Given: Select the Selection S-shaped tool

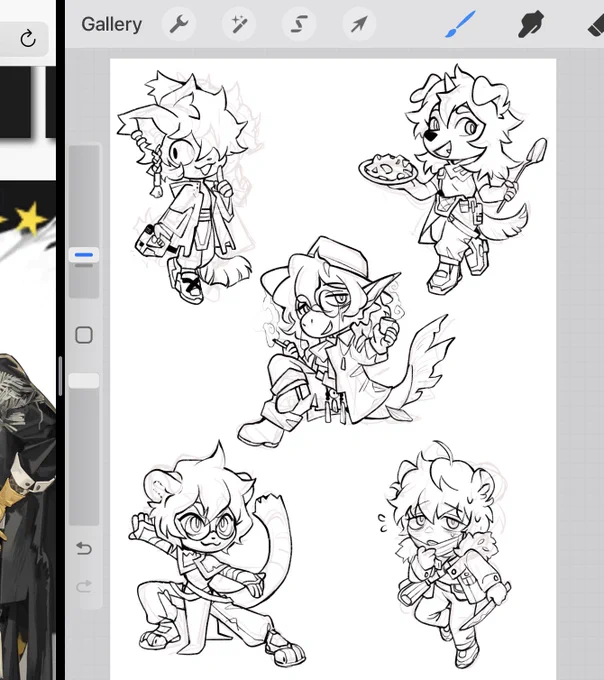Looking at the screenshot, I should [299, 24].
